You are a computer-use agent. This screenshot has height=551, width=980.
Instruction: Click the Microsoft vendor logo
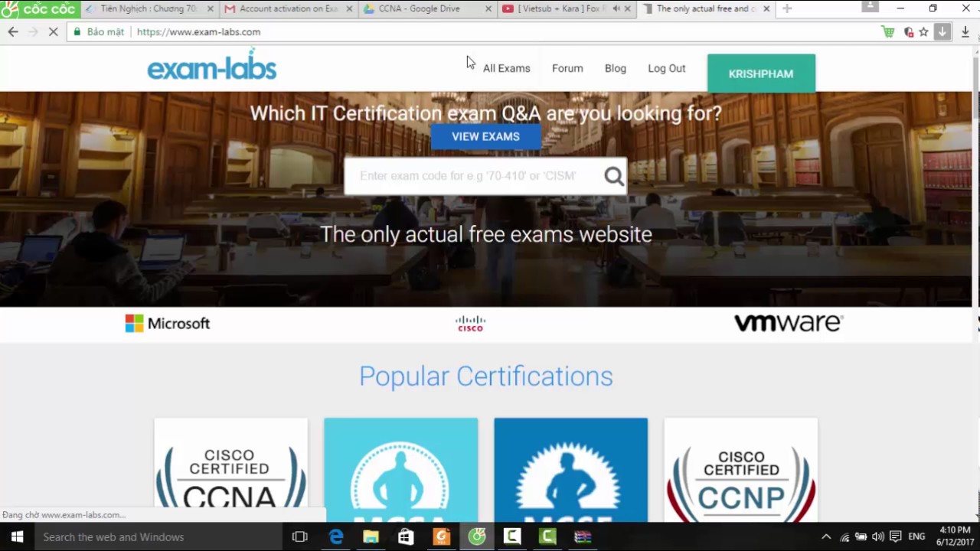tap(168, 324)
